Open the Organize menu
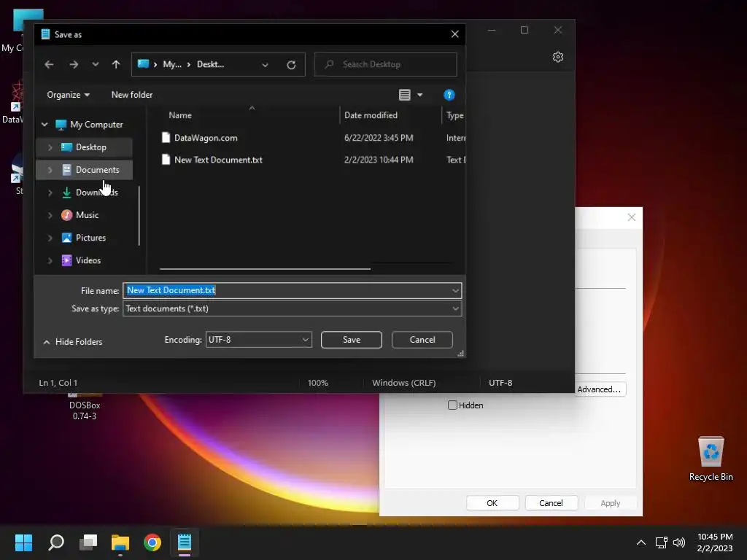The image size is (747, 560). click(68, 95)
